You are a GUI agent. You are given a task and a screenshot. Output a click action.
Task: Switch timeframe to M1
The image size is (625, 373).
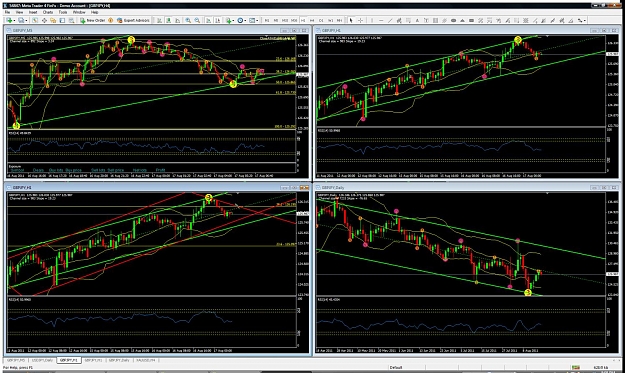(x=267, y=20)
